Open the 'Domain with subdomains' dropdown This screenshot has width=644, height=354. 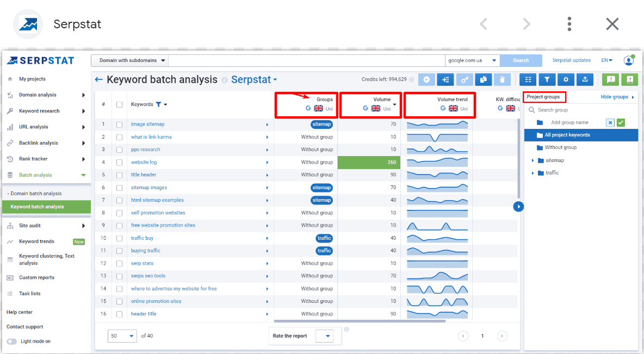point(130,60)
